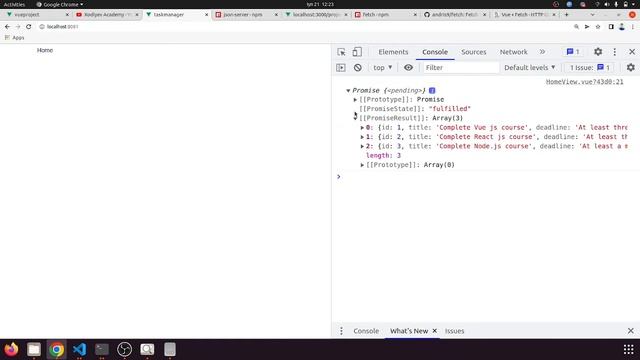Open the top context dropdown

382,68
